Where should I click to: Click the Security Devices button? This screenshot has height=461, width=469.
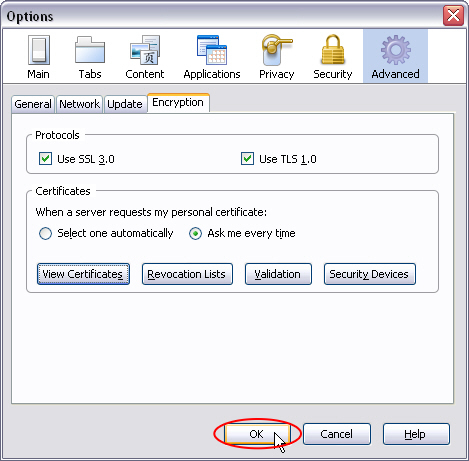(x=369, y=274)
